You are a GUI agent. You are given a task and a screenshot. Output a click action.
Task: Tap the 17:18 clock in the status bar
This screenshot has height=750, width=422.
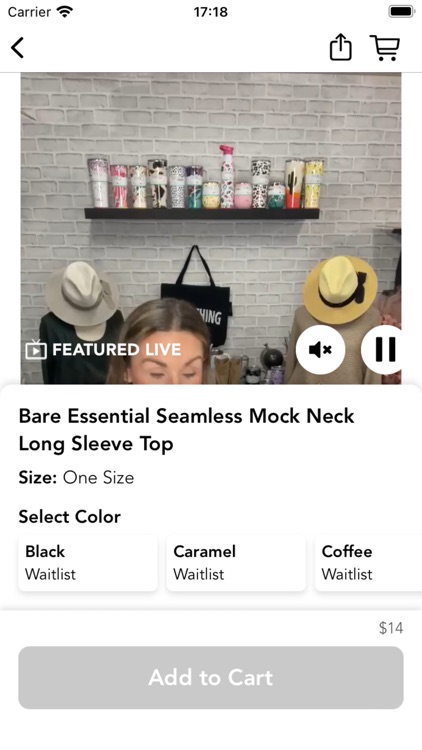pos(211,11)
